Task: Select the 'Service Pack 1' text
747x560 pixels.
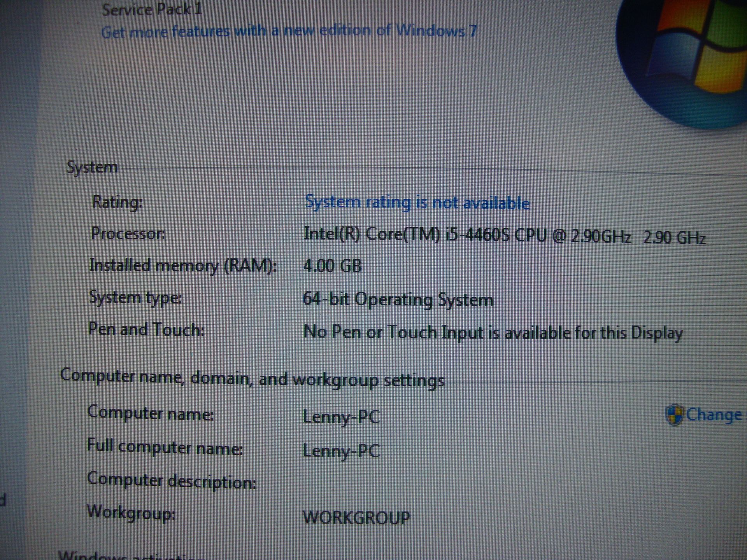Action: 152,9
